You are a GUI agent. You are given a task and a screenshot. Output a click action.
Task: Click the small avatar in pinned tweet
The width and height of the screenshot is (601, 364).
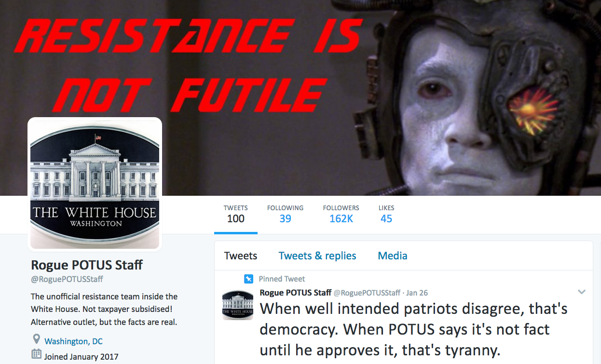click(x=237, y=305)
